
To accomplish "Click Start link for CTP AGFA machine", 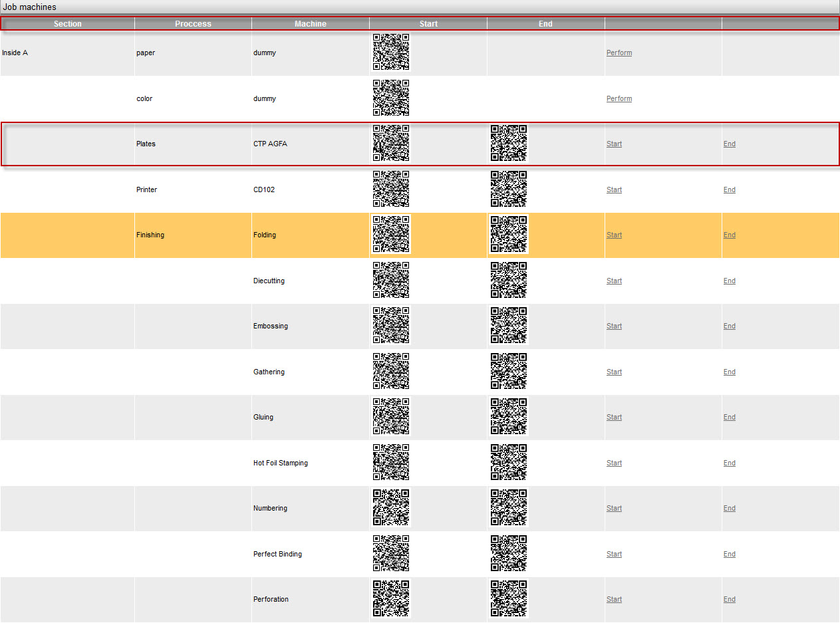I will (x=614, y=144).
